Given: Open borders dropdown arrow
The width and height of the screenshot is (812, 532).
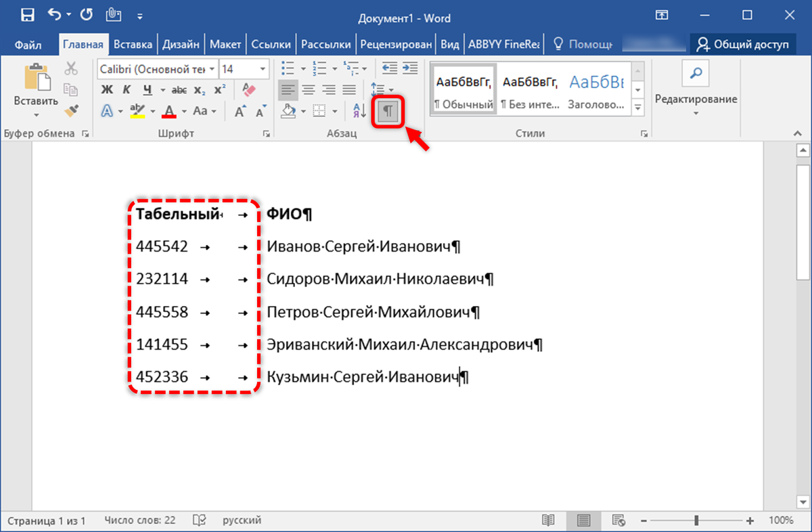Looking at the screenshot, I should click(334, 112).
